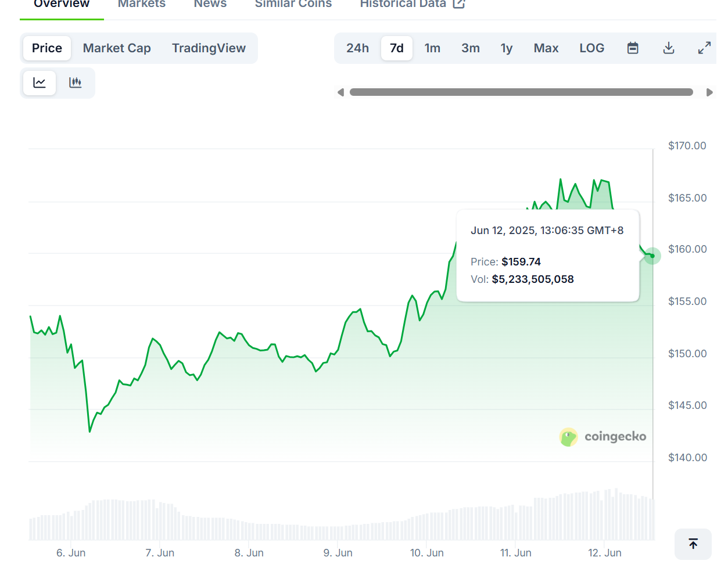Viewport: 728px width, 575px height.
Task: View Similar Coins section
Action: point(293,4)
